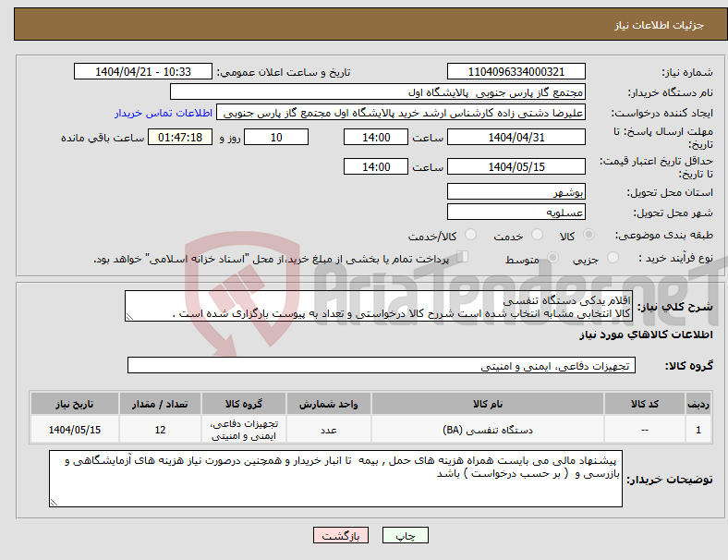The width and height of the screenshot is (728, 560).
Task: Click the requester field علیرضا دشتی زاده
Action: (401, 113)
